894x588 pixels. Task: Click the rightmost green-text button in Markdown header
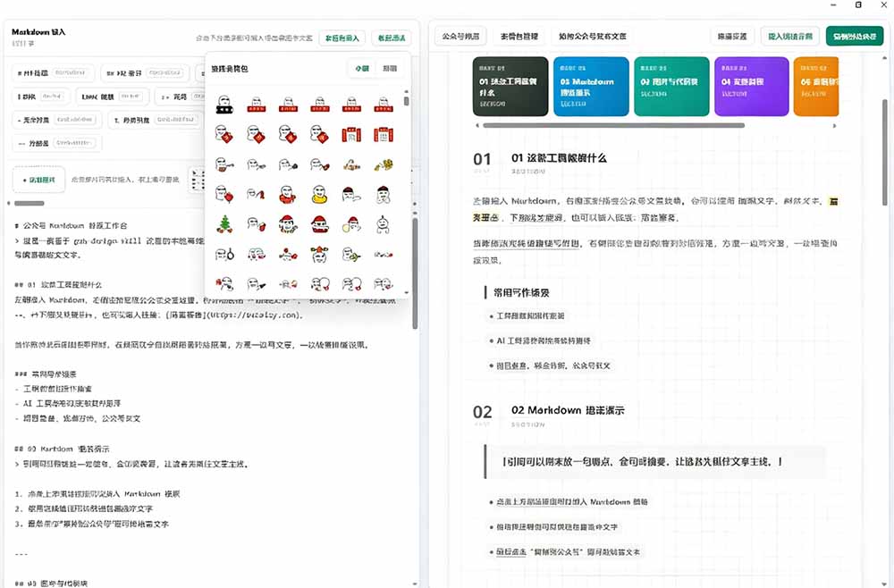392,38
